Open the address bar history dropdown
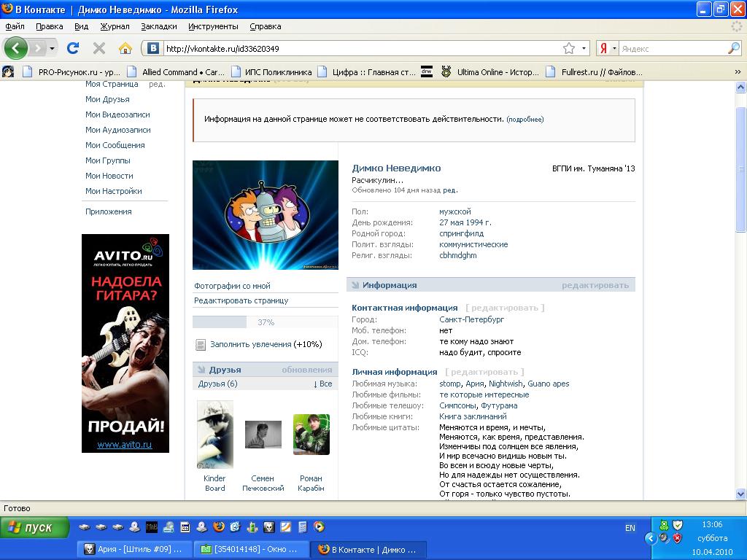 click(584, 48)
